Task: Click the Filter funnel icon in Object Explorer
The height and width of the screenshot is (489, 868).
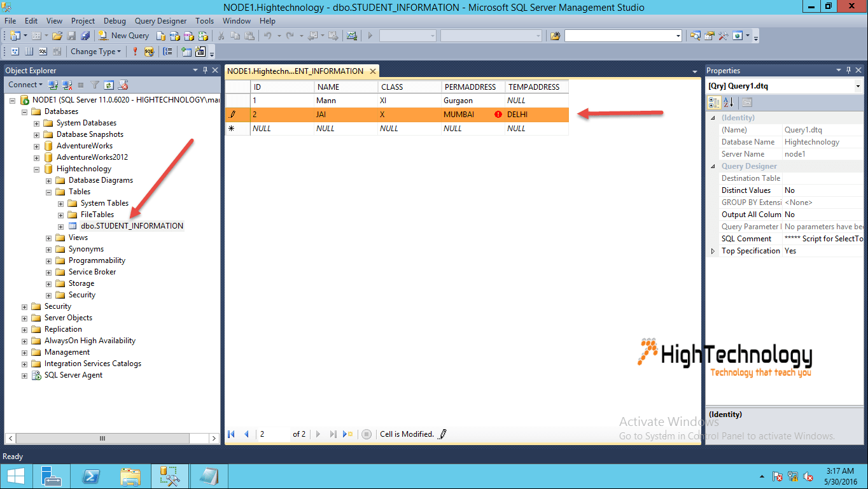Action: click(95, 85)
